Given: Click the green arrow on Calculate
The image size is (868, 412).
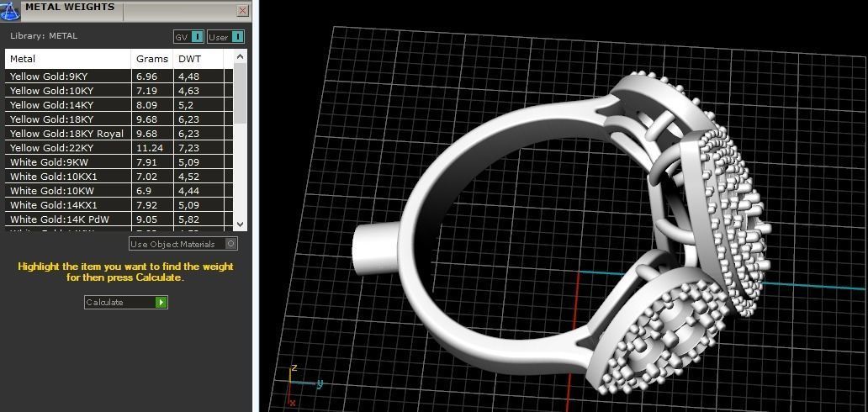Looking at the screenshot, I should 161,303.
